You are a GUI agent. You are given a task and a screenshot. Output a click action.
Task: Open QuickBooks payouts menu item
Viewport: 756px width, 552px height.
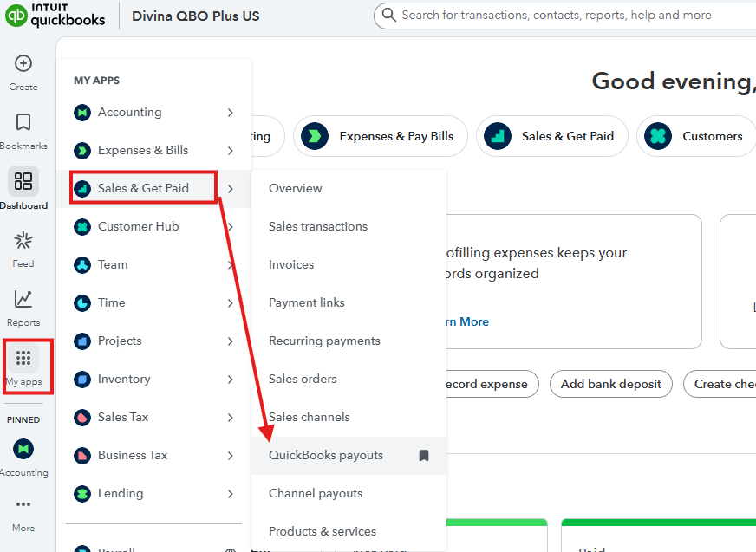coord(349,456)
